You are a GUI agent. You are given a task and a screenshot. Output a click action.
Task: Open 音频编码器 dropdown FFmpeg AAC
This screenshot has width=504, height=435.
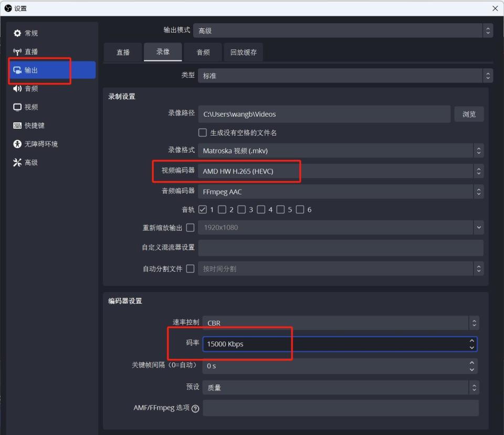[x=341, y=192]
